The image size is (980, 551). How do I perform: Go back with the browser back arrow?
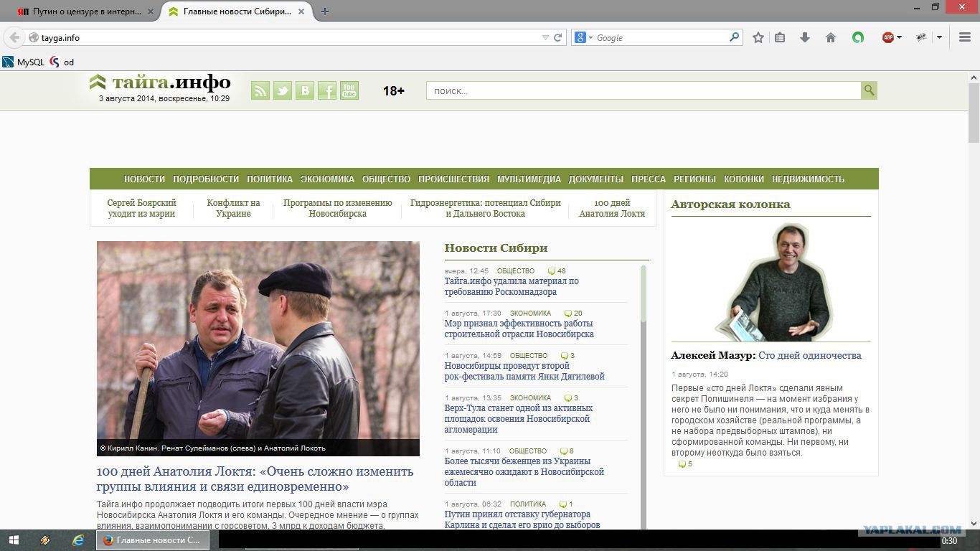(x=14, y=37)
